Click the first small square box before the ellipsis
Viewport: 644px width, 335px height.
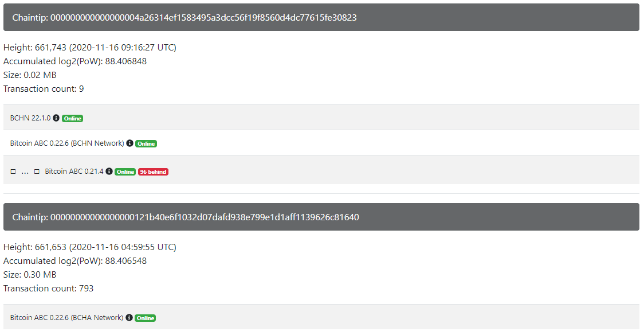(x=13, y=172)
